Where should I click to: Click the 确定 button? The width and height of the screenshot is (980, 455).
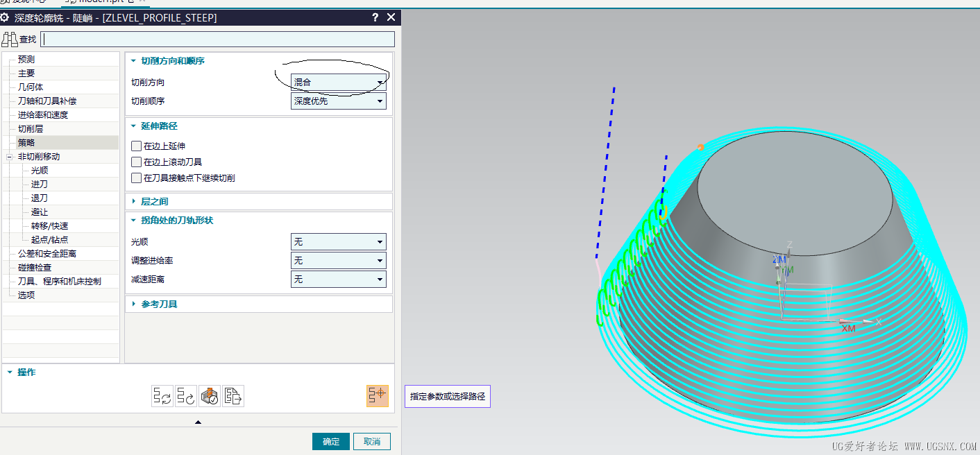pyautogui.click(x=331, y=442)
